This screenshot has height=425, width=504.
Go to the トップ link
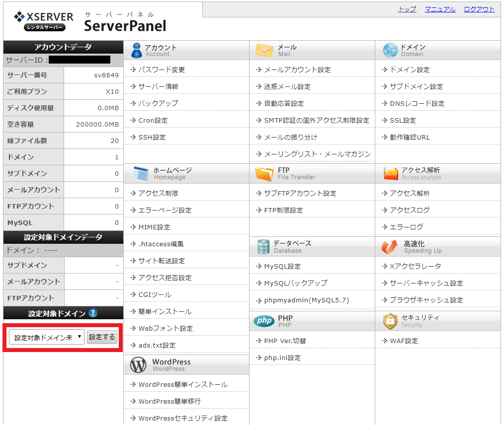click(x=407, y=9)
